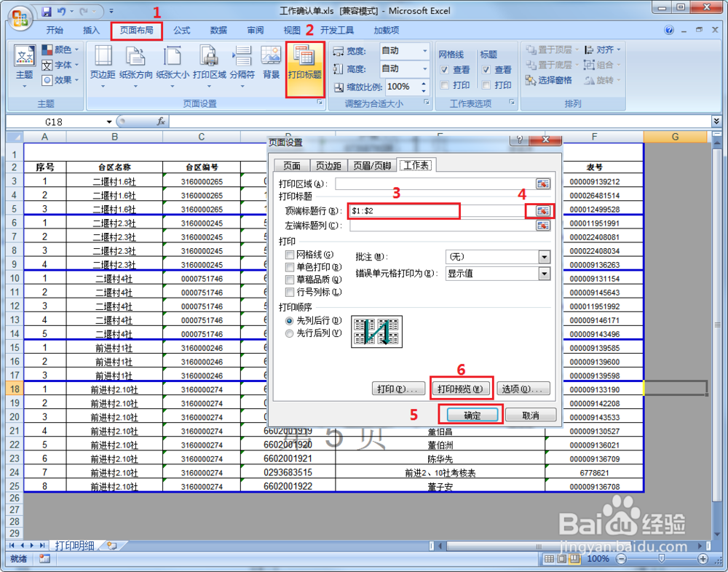
Task: Click the Print Area (打印区域) input field
Action: click(x=435, y=184)
